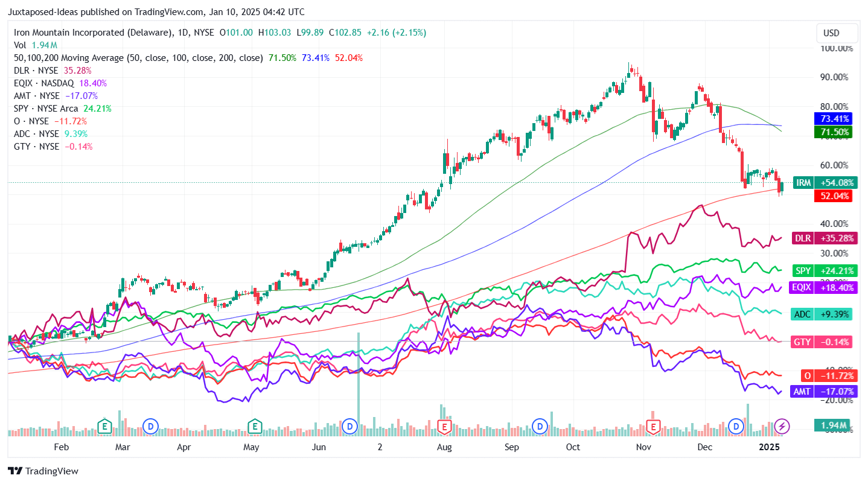The height and width of the screenshot is (484, 868).
Task: Click the Apr label on the time axis
Action: coord(184,447)
